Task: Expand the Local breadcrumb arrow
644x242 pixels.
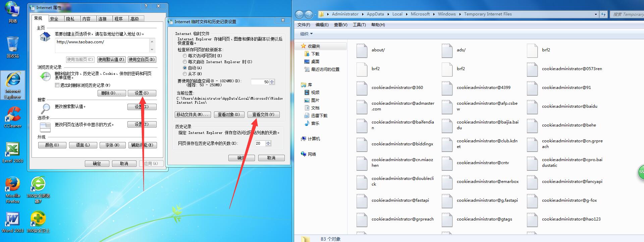Action: 407,14
